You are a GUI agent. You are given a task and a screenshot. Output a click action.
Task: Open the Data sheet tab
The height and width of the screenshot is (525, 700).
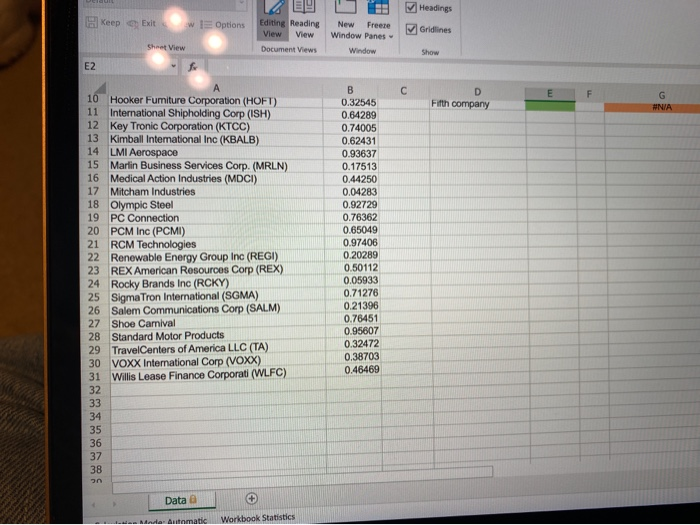coord(181,500)
